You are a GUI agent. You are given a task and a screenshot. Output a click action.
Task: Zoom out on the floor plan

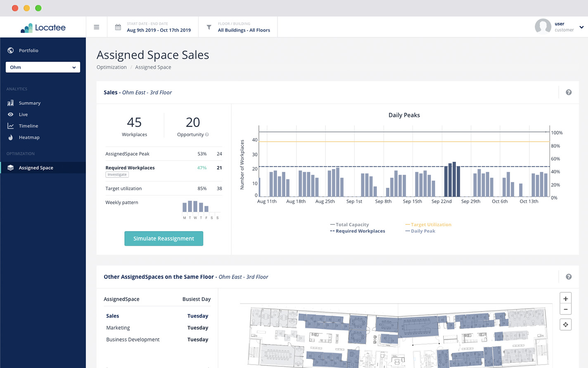(x=565, y=309)
